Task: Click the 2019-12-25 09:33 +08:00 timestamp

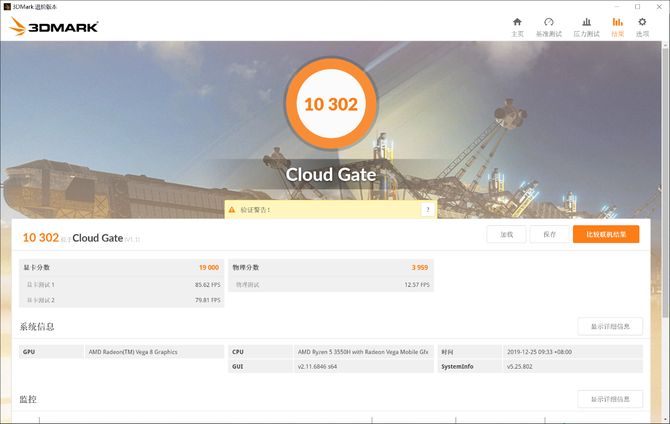Action: [539, 352]
